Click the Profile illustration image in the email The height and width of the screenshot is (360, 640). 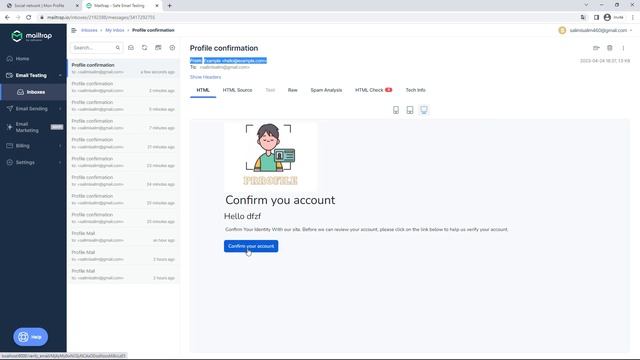(x=271, y=156)
